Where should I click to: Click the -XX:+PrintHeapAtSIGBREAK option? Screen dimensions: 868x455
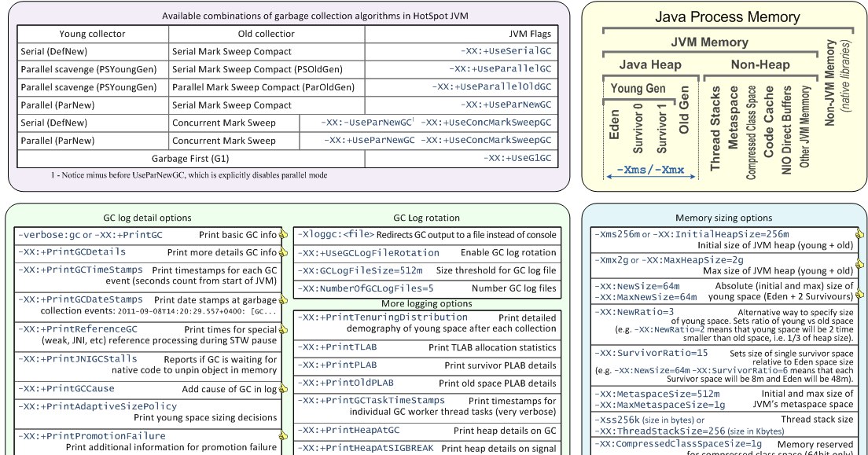366,448
